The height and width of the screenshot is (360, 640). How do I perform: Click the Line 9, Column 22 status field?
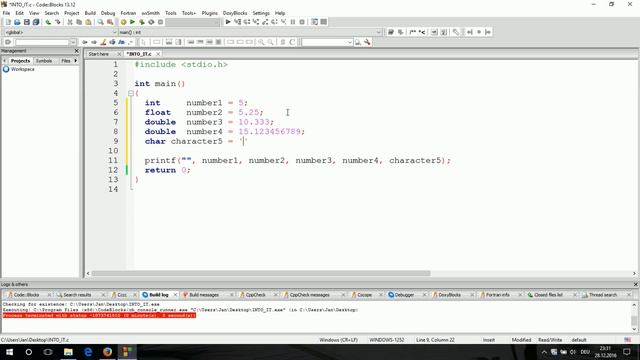[x=435, y=340]
